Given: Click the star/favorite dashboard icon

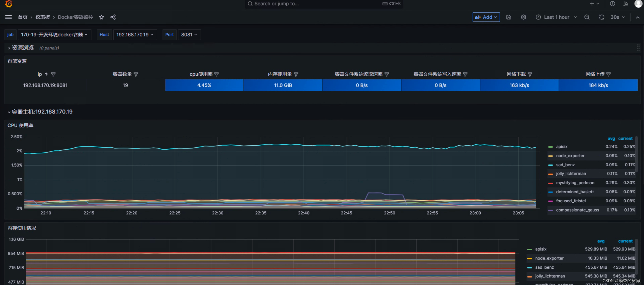Looking at the screenshot, I should point(102,17).
